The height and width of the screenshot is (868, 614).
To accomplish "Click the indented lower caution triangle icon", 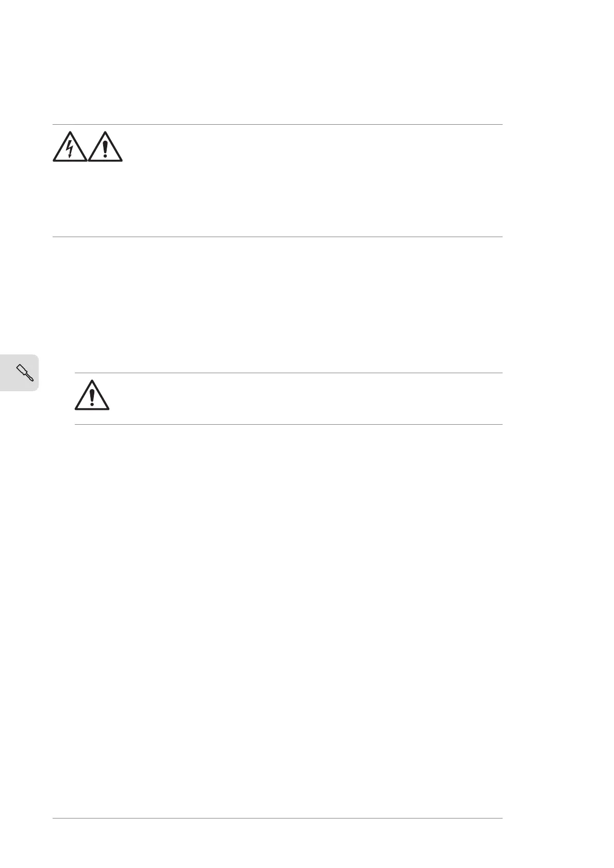I will point(92,395).
